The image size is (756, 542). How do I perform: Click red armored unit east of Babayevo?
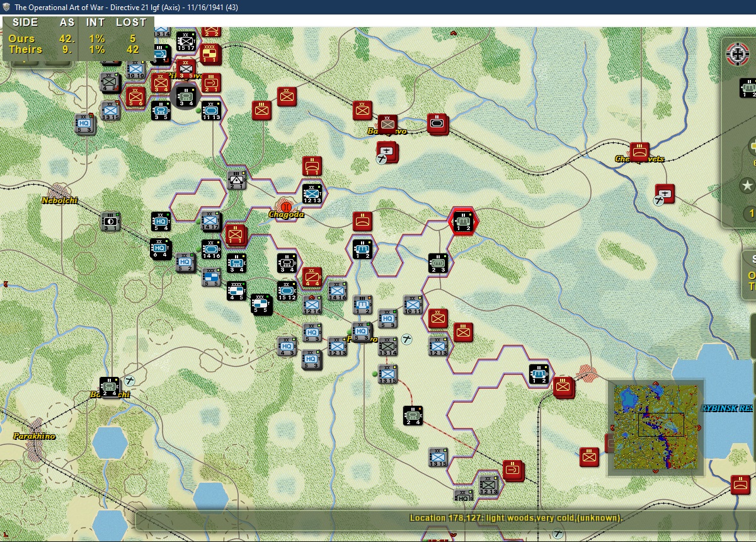click(x=437, y=123)
